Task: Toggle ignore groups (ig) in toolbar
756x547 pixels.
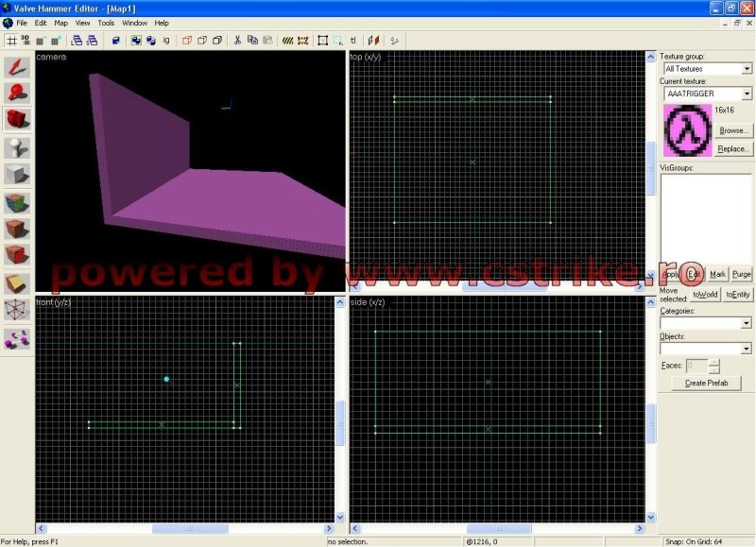Action: (x=166, y=41)
